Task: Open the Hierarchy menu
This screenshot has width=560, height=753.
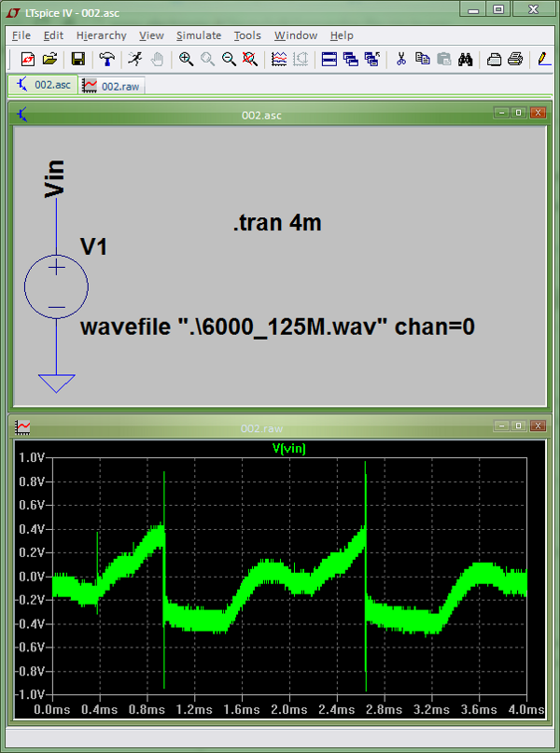Action: pyautogui.click(x=101, y=35)
